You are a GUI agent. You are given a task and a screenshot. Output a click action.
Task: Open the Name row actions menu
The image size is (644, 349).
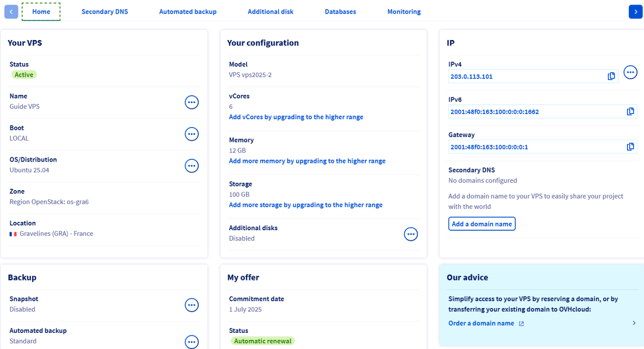coord(191,102)
